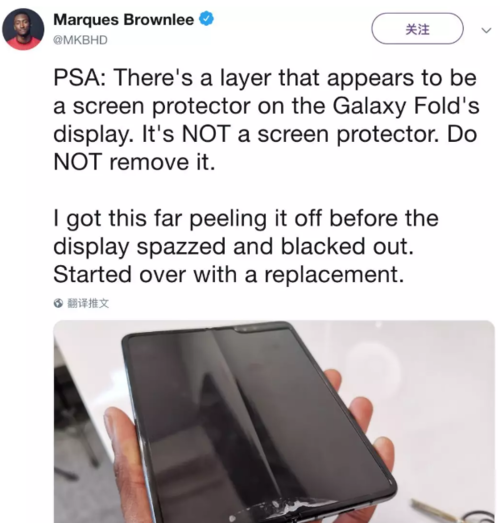Click the globe icon beside 翻译推文
The width and height of the screenshot is (500, 523).
(58, 303)
